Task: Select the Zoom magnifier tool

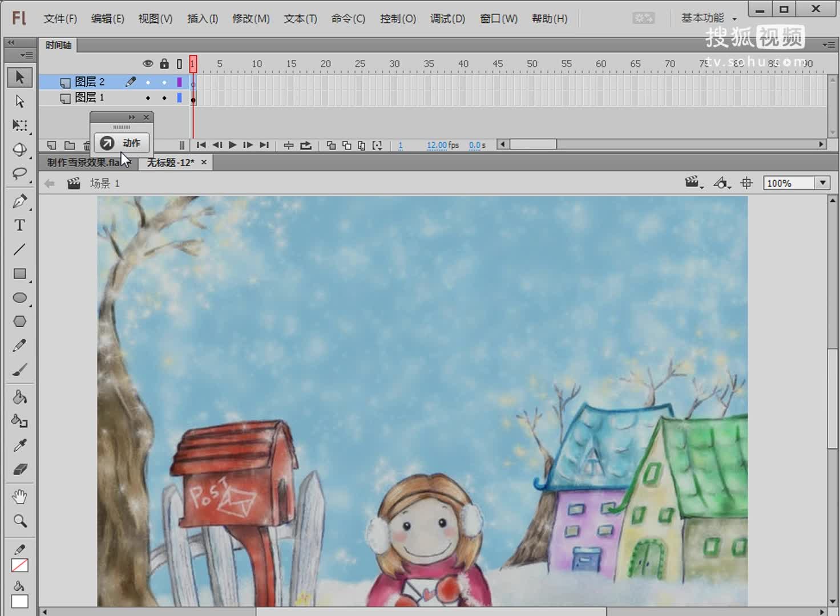Action: pos(19,521)
